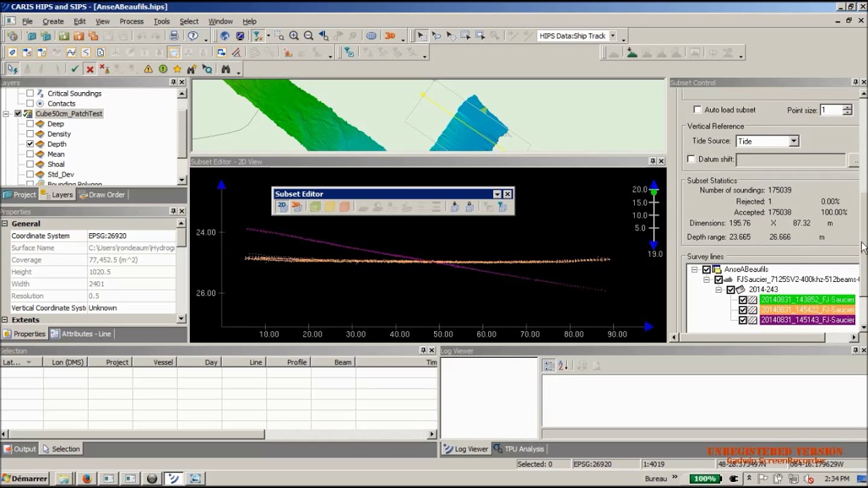Click the Démarrer start button
This screenshot has width=868, height=488.
[26, 479]
